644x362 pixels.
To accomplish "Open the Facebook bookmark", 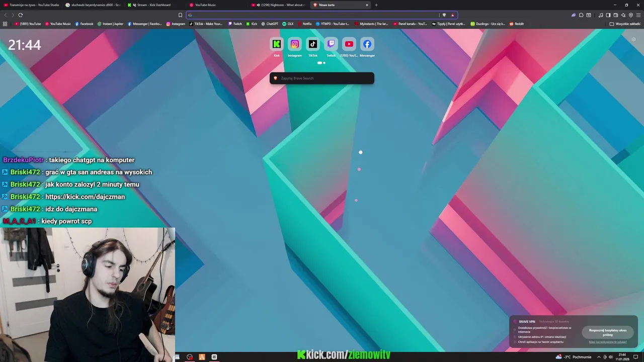I will click(x=84, y=24).
